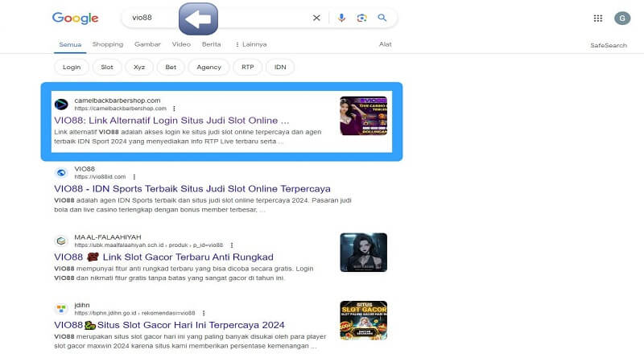
Task: Open options menu for jdihn result
Action: pos(204,313)
